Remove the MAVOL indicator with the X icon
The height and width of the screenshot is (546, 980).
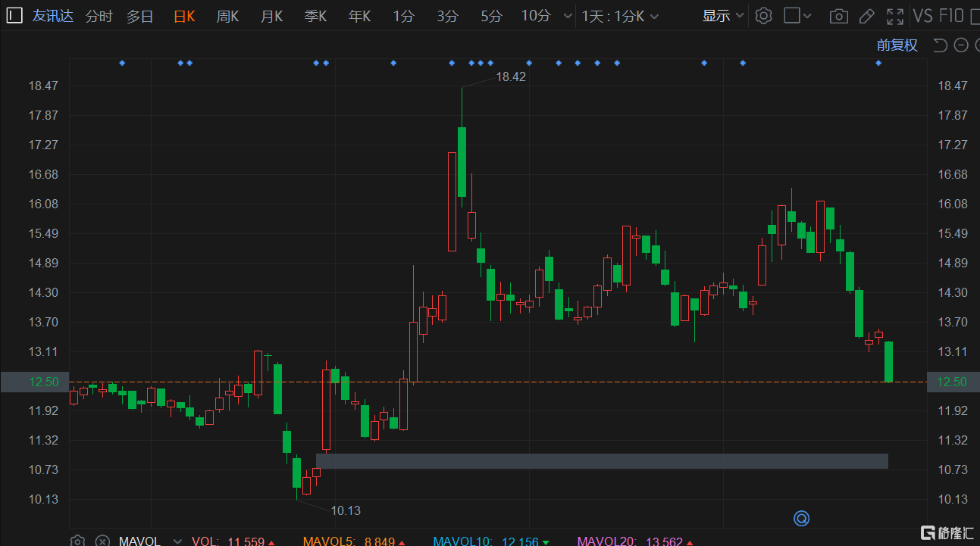(x=102, y=540)
